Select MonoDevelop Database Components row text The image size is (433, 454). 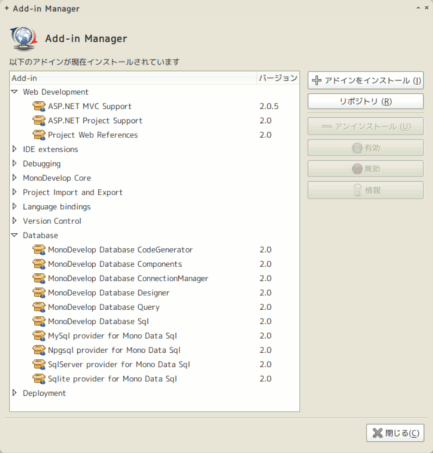(x=115, y=264)
